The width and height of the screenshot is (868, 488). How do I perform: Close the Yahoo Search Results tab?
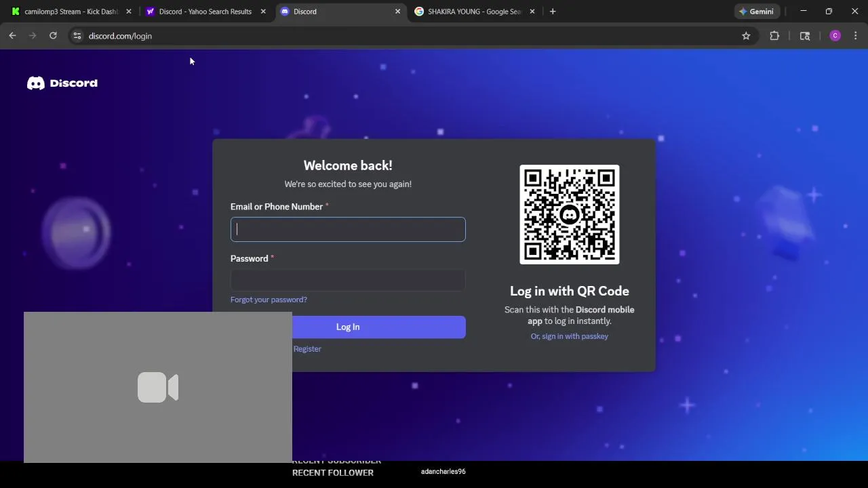click(x=263, y=12)
